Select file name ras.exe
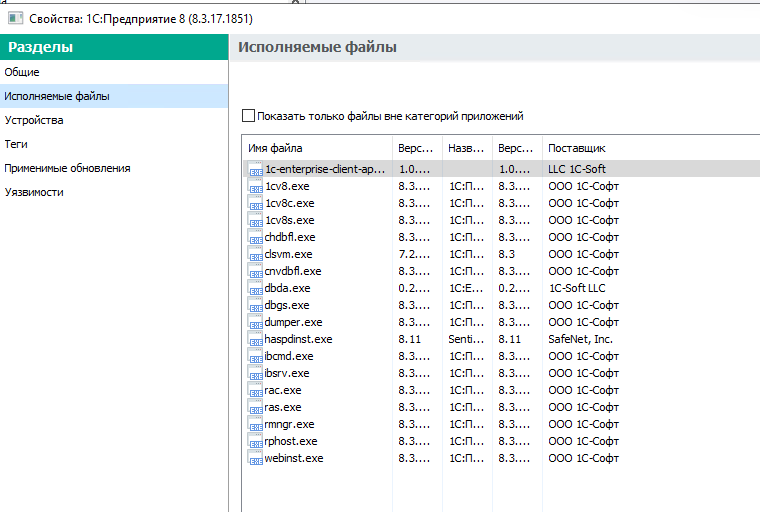This screenshot has height=512, width=760. tap(283, 407)
